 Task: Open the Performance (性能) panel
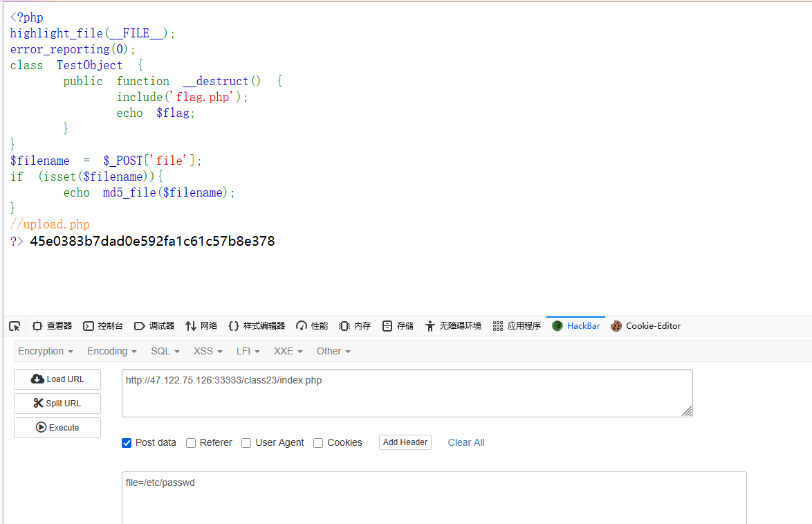(x=312, y=326)
